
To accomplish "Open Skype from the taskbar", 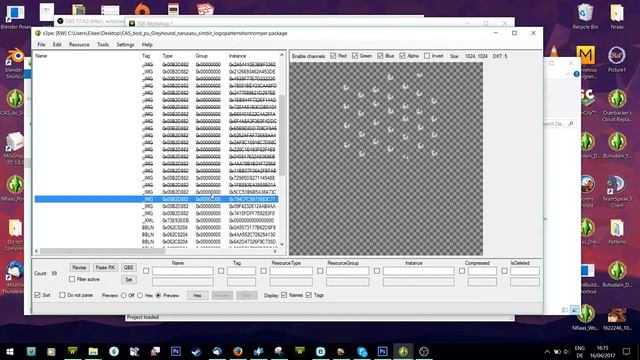I will click(362, 351).
